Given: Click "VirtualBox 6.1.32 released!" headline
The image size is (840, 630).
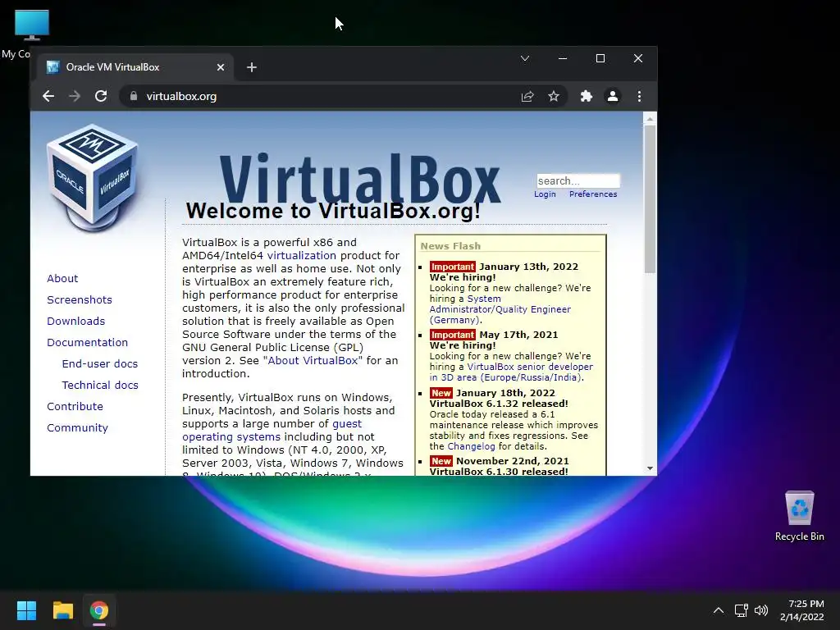Looking at the screenshot, I should (499, 404).
